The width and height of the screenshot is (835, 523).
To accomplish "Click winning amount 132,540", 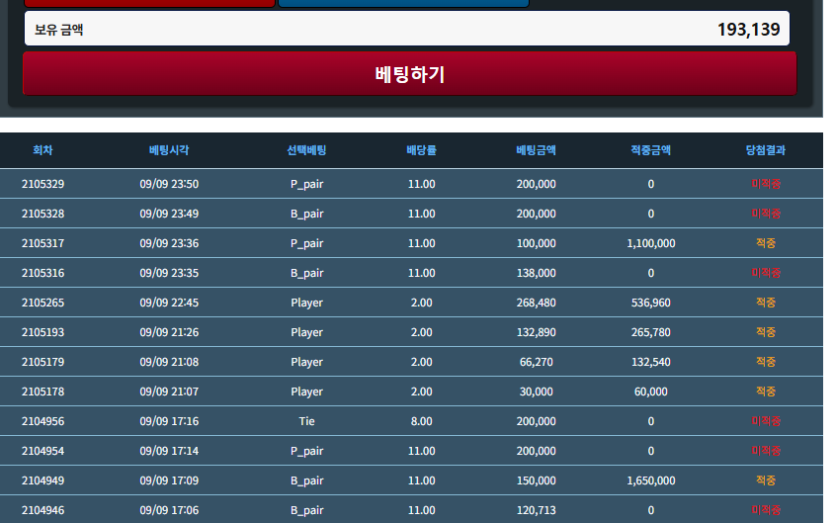I will coord(651,362).
